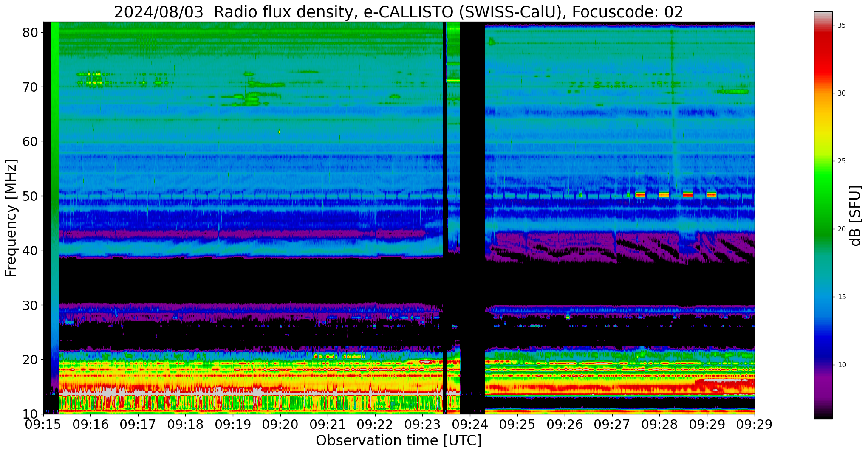This screenshot has height=453, width=868.
Task: Click the 70 MHz tick label on the frequency axis
Action: (30, 87)
